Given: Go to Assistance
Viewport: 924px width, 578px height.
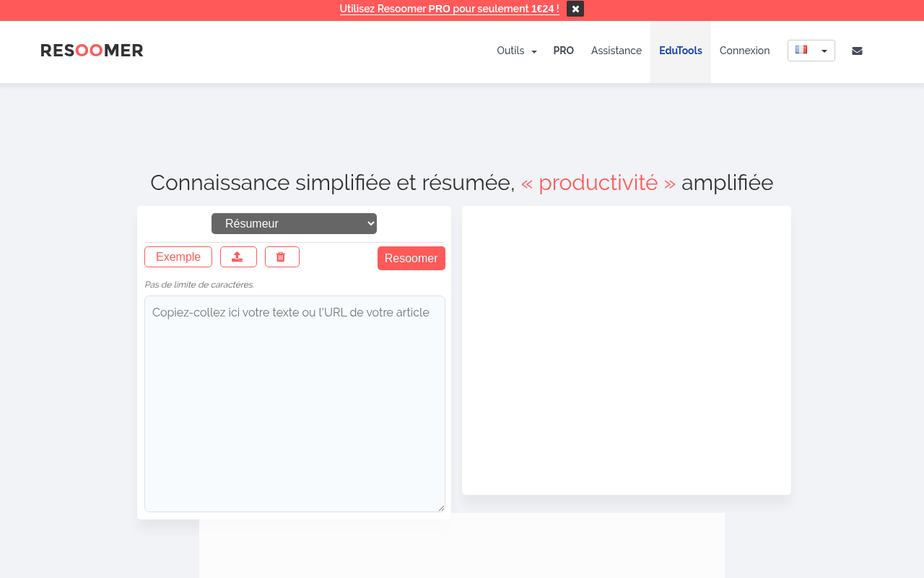Looking at the screenshot, I should pos(616,51).
